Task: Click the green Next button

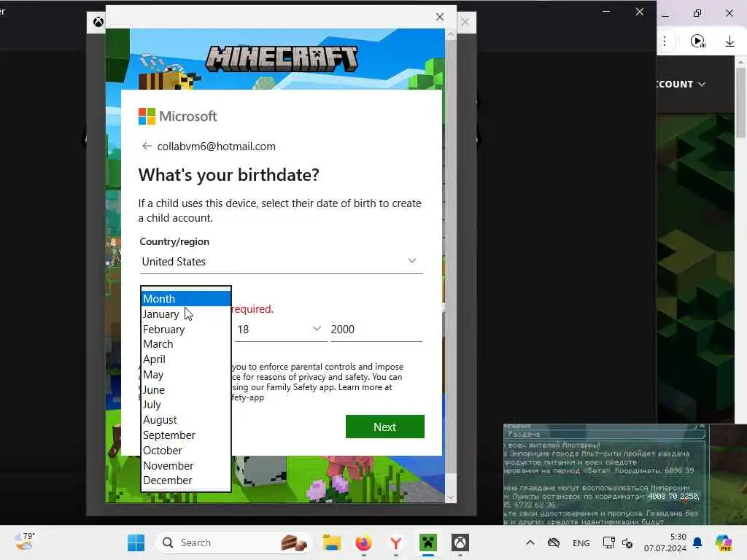Action: click(x=385, y=427)
